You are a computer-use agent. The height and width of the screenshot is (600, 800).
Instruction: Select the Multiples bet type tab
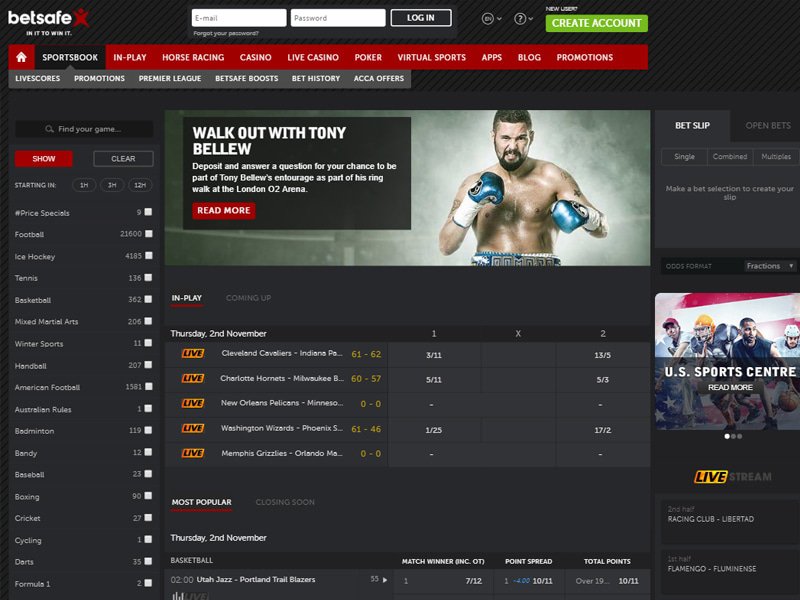click(x=776, y=157)
